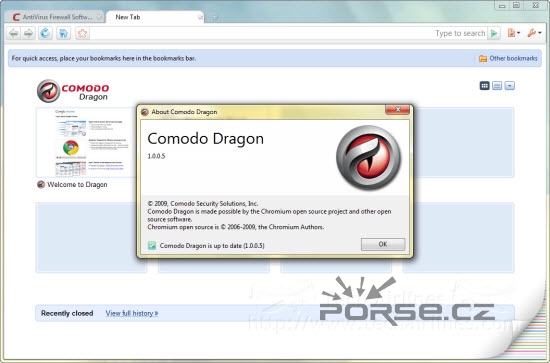Screen dimensions: 550x363
Task: Switch to thumbnail grid view icon
Action: (x=484, y=86)
